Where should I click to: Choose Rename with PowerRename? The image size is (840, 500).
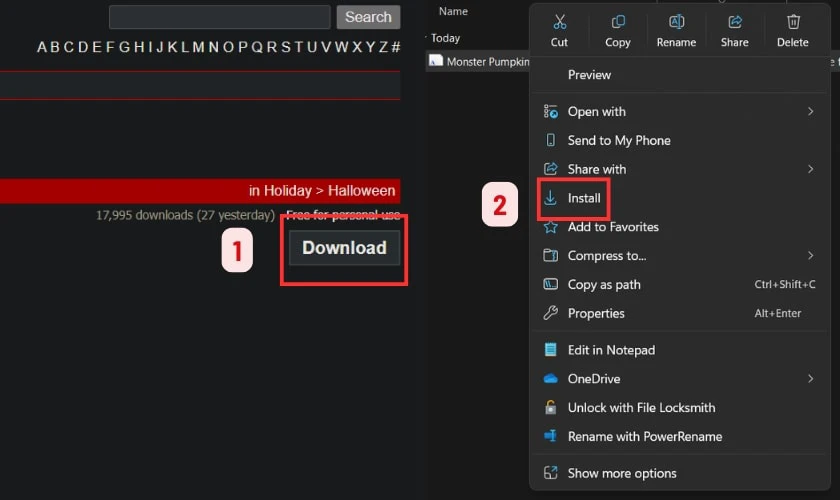644,436
